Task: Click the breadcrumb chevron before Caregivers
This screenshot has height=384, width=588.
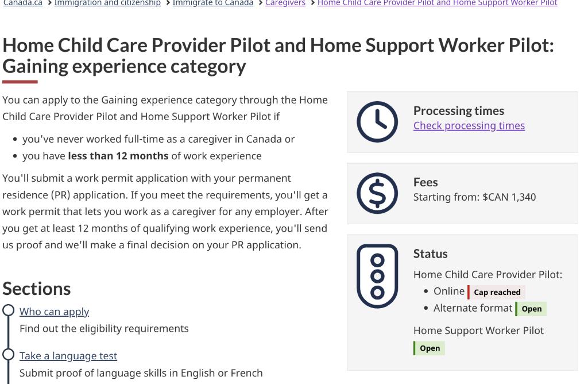Action: (x=260, y=3)
